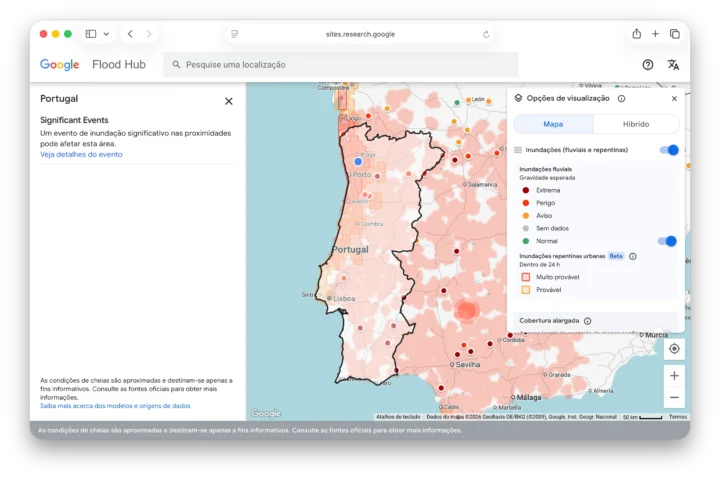Click the my location target button
Image resolution: width=720 pixels, height=479 pixels.
[674, 348]
